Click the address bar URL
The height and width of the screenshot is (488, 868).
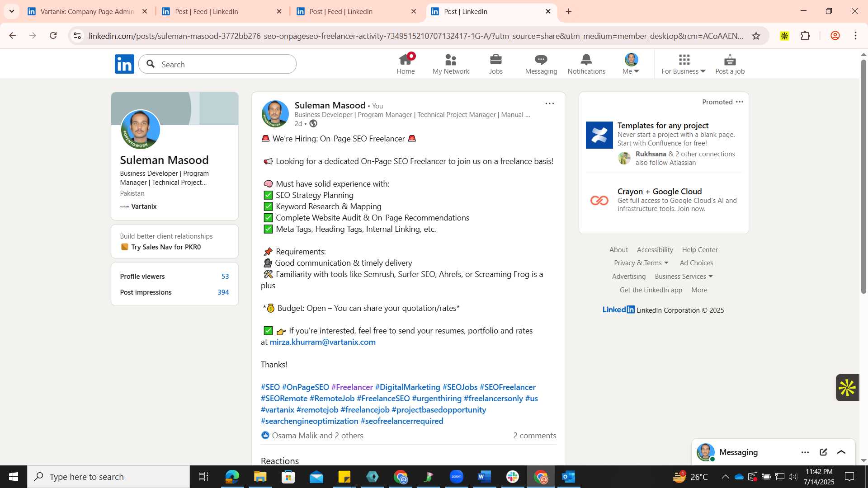click(x=416, y=36)
